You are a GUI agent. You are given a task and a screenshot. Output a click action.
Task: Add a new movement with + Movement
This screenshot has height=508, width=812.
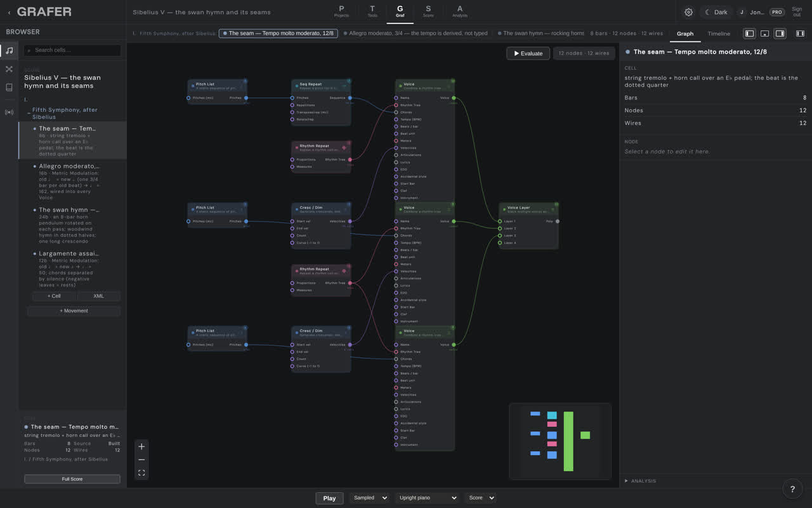coord(74,311)
